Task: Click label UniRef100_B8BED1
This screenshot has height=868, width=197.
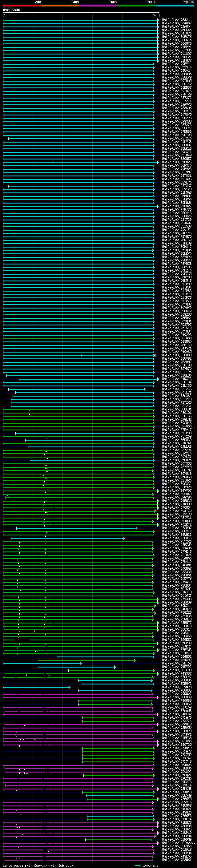Action: [x=177, y=410]
